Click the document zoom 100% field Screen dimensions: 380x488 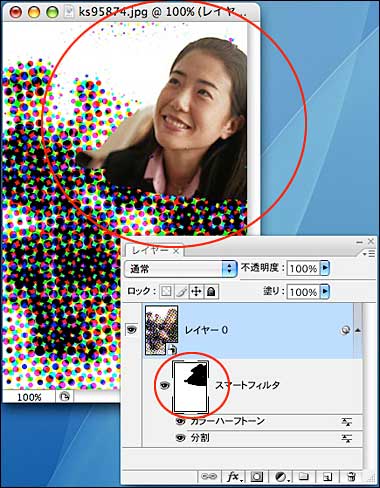coord(29,397)
